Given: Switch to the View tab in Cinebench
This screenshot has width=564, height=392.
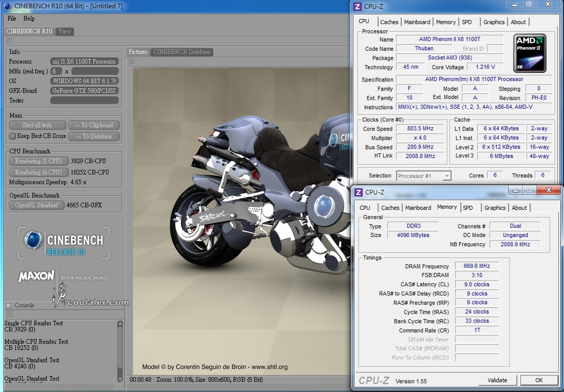Looking at the screenshot, I should pos(64,31).
